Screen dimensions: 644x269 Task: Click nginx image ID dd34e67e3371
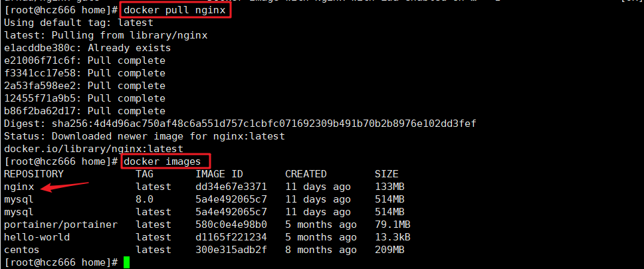pos(231,187)
